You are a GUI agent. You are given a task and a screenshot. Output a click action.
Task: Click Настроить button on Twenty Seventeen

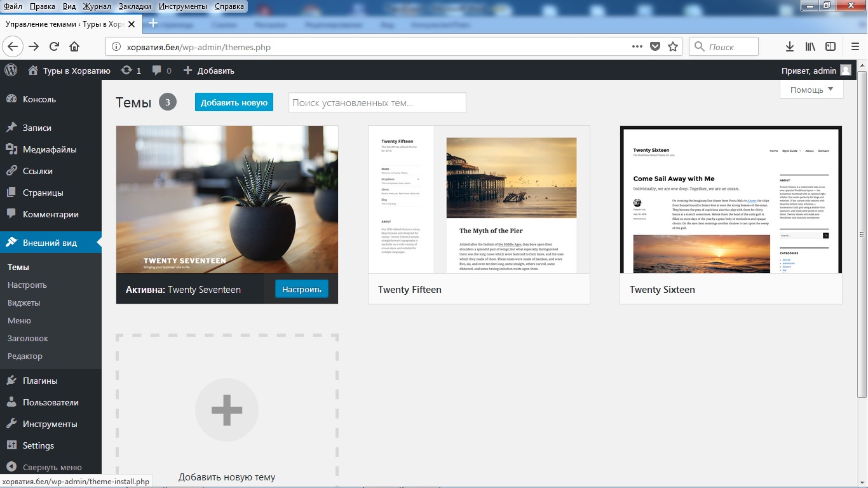[x=302, y=289]
